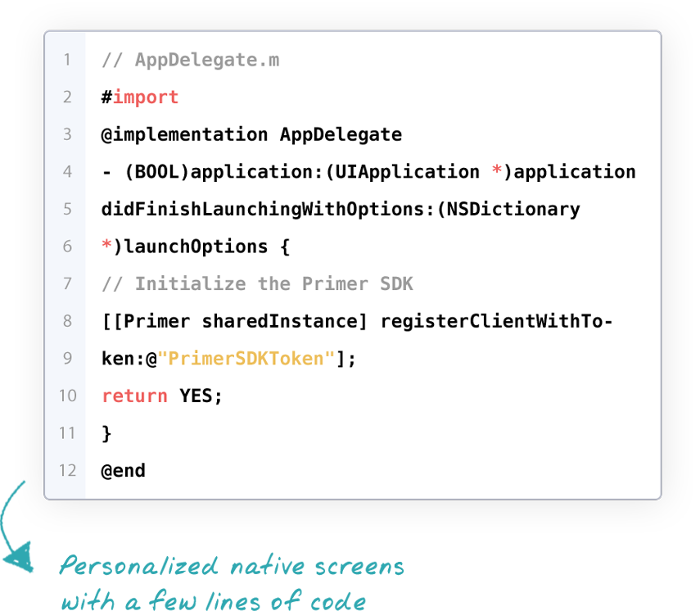Click the launchOptions parameter name
Viewport: 700px width, 611px height.
pyautogui.click(x=196, y=247)
